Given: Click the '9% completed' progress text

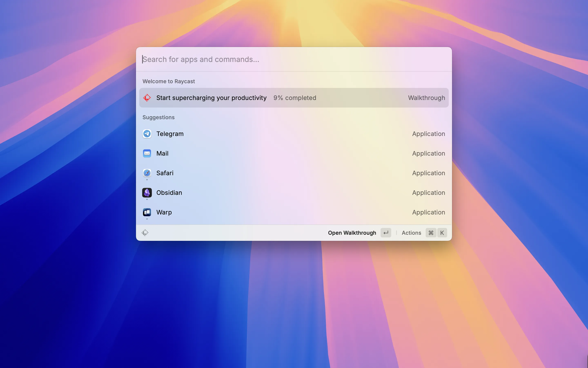Looking at the screenshot, I should 295,98.
